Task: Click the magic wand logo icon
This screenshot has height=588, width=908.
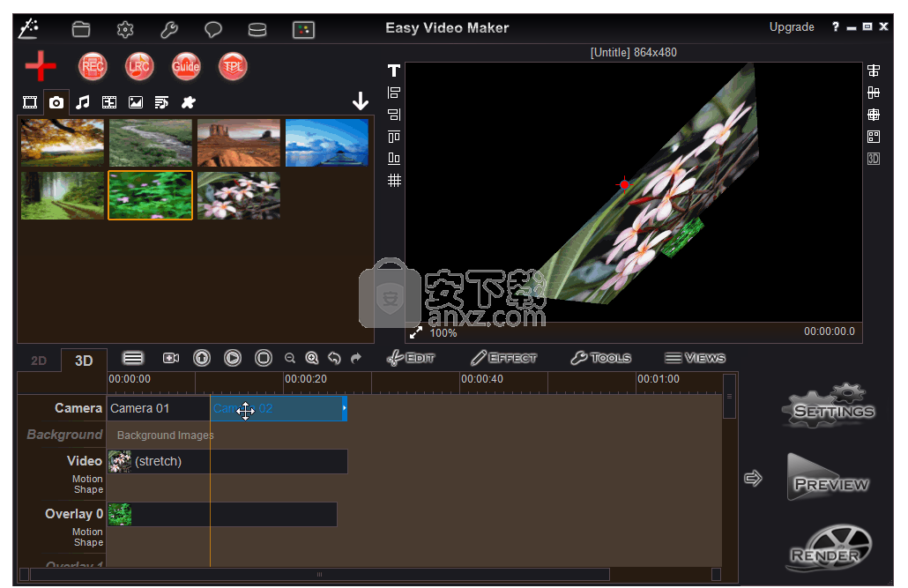Action: coord(28,28)
